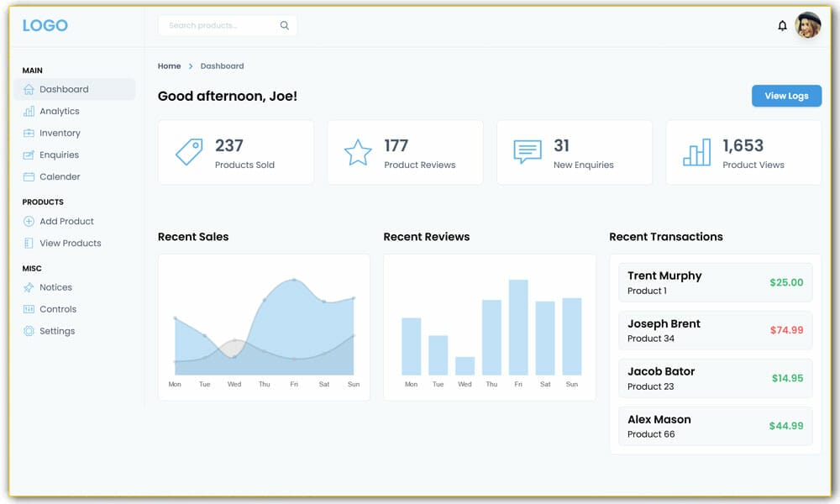
Task: Click the search magnifier in the product search bar
Action: [284, 25]
